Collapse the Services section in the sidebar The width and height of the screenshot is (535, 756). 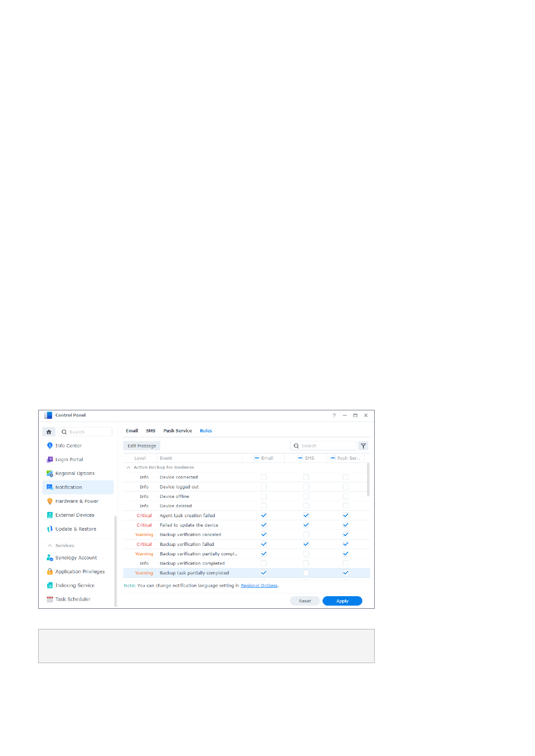(50, 546)
